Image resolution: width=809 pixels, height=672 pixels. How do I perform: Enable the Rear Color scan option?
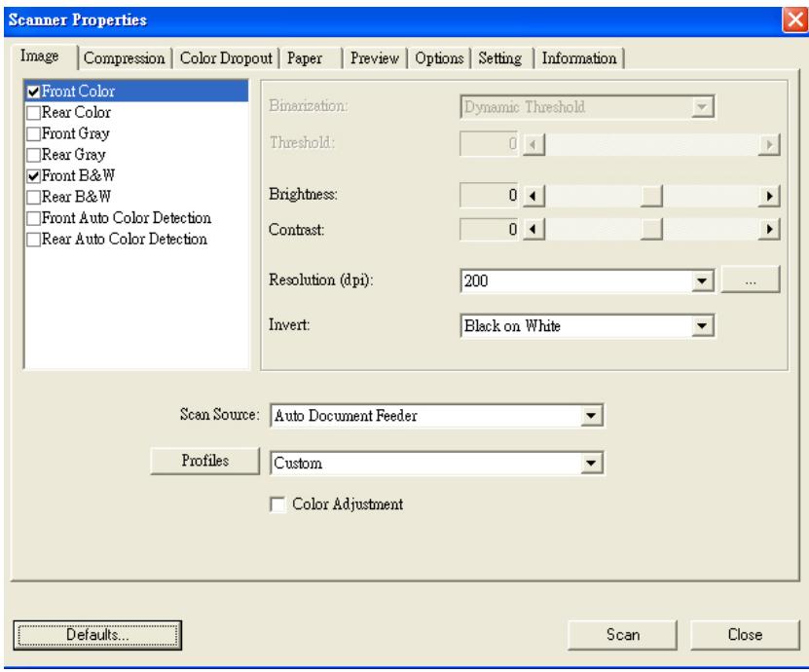click(35, 113)
